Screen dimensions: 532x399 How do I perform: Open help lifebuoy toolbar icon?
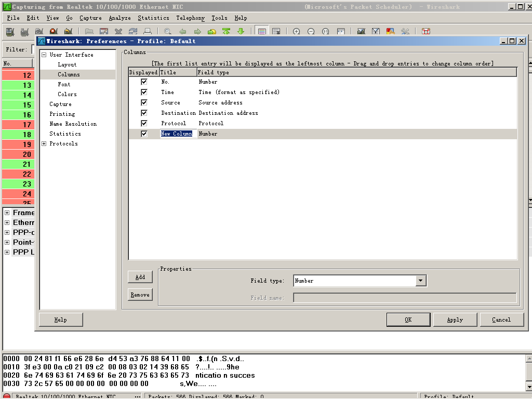click(x=426, y=32)
